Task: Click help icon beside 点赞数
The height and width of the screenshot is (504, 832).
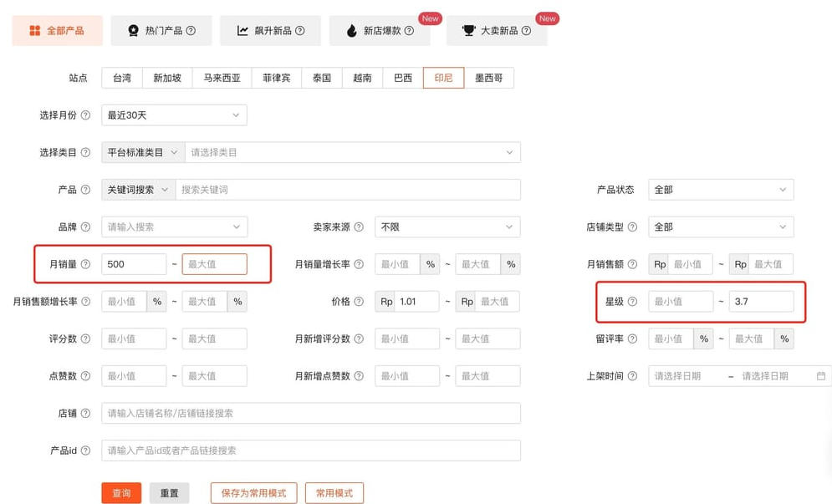Action: click(x=85, y=376)
